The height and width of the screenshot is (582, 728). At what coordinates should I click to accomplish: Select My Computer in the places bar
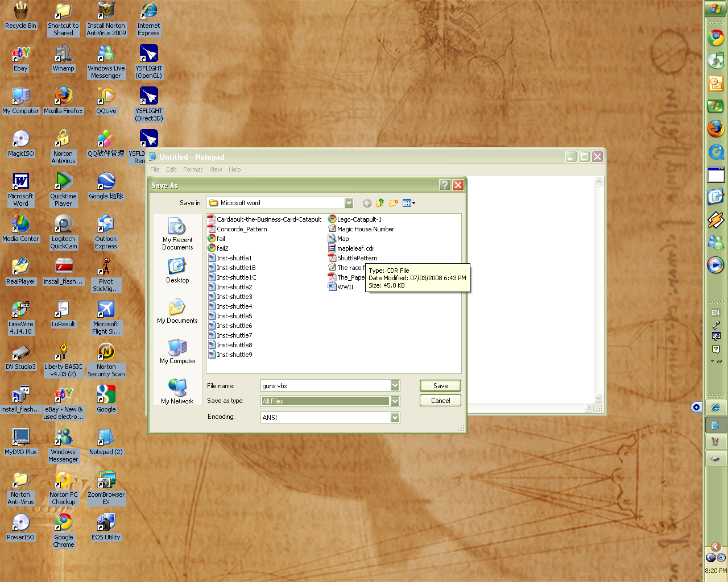pyautogui.click(x=177, y=352)
